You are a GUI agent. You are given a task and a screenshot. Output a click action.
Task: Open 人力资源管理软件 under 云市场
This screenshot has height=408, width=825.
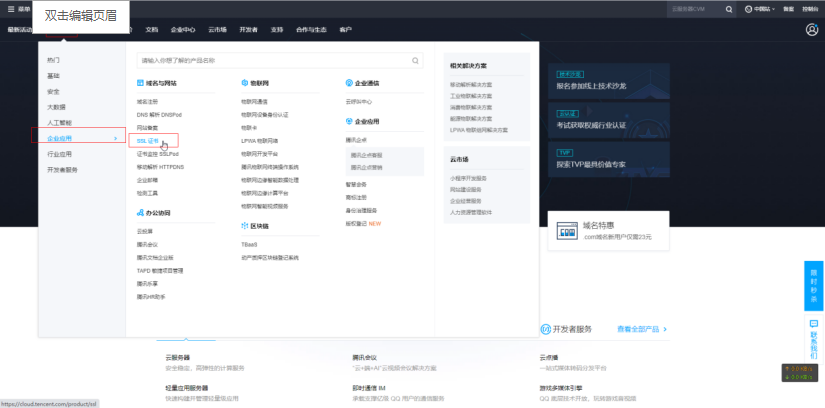471,212
